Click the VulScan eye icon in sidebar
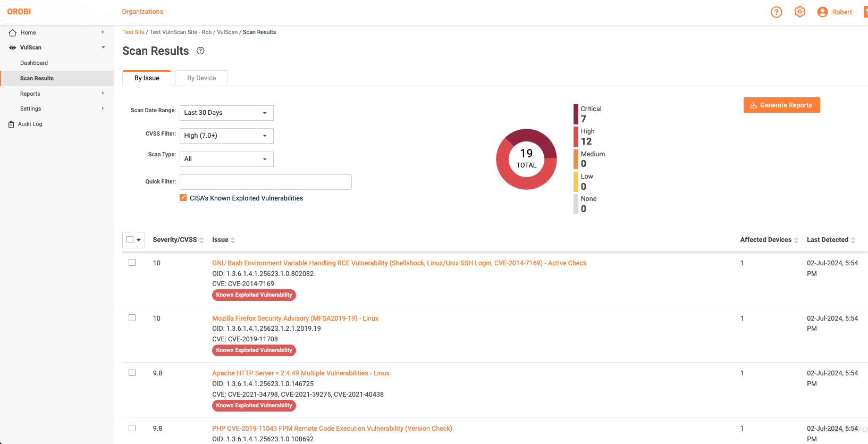868x444 pixels. coord(13,48)
